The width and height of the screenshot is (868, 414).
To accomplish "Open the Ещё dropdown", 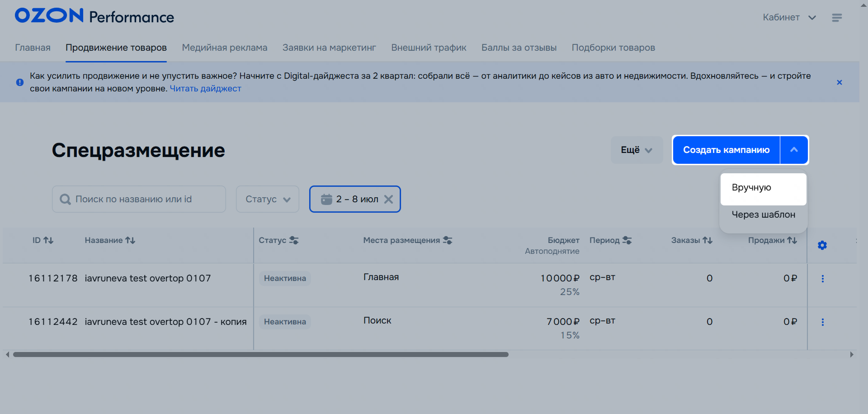I will point(636,150).
